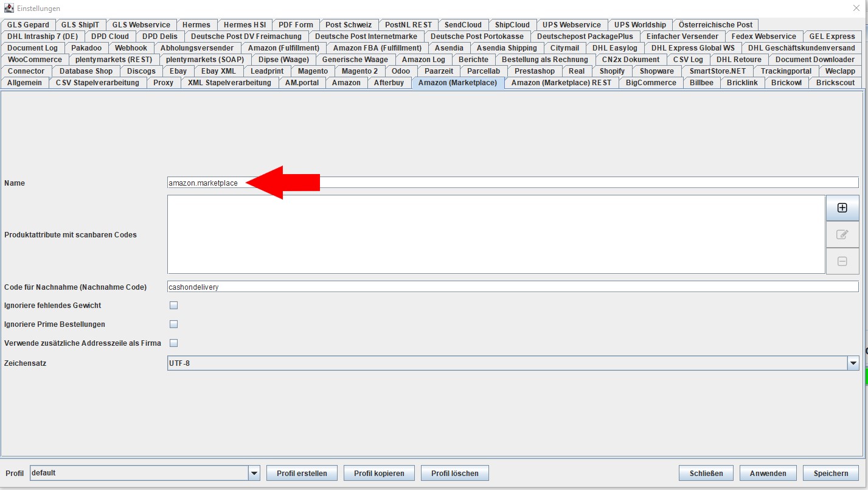Select the Proxy tab

(x=163, y=83)
